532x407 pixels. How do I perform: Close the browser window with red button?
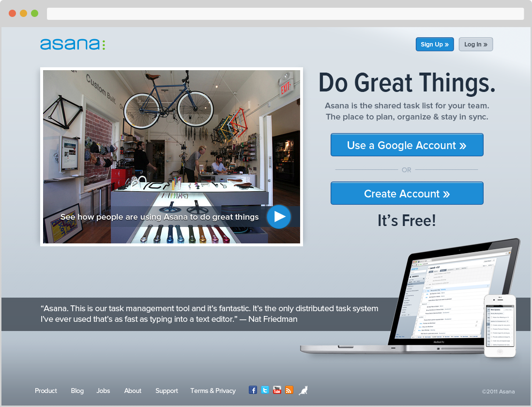(12, 13)
